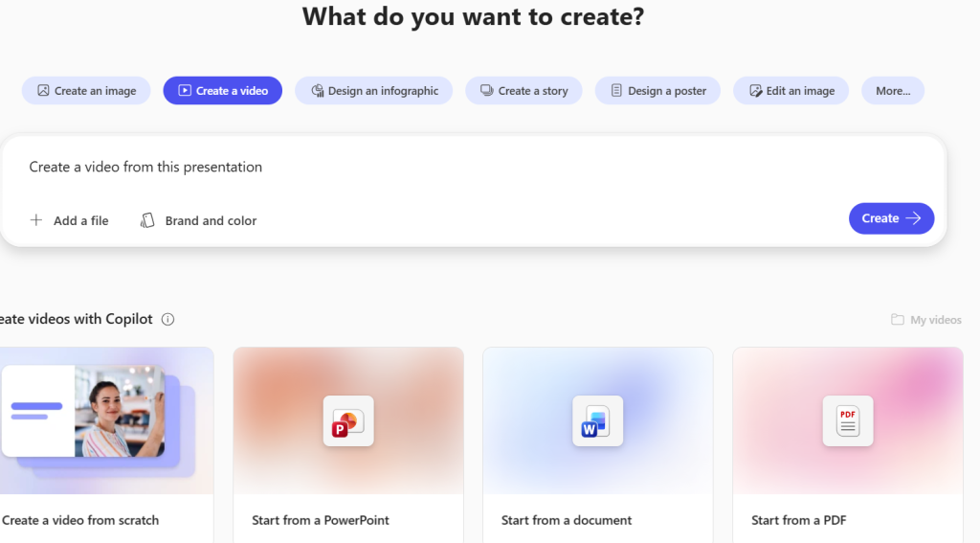Select the Create a video chip

pos(223,91)
